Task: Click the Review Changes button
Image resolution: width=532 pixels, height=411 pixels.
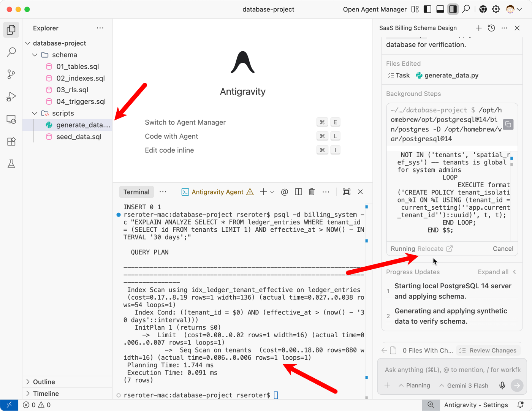Action: pos(488,351)
